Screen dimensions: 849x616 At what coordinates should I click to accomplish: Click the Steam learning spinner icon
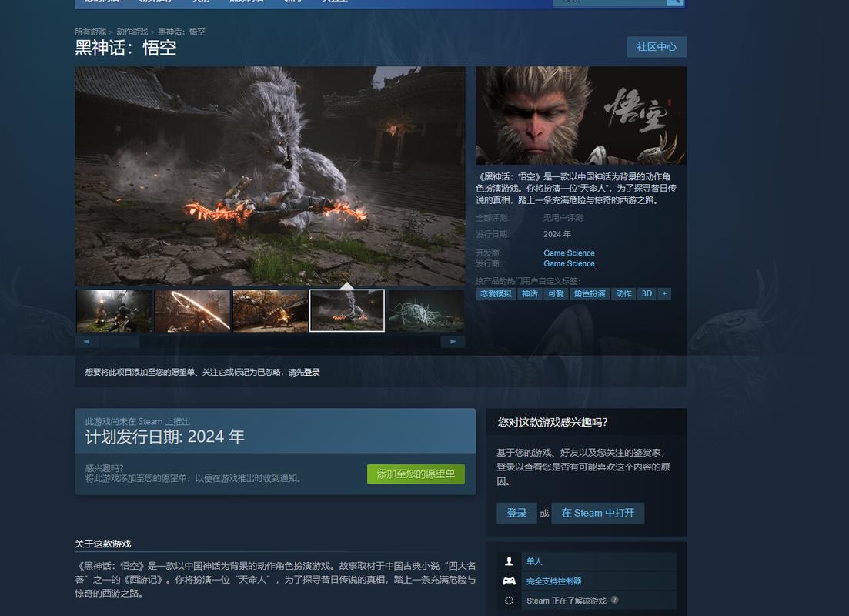coord(509,601)
